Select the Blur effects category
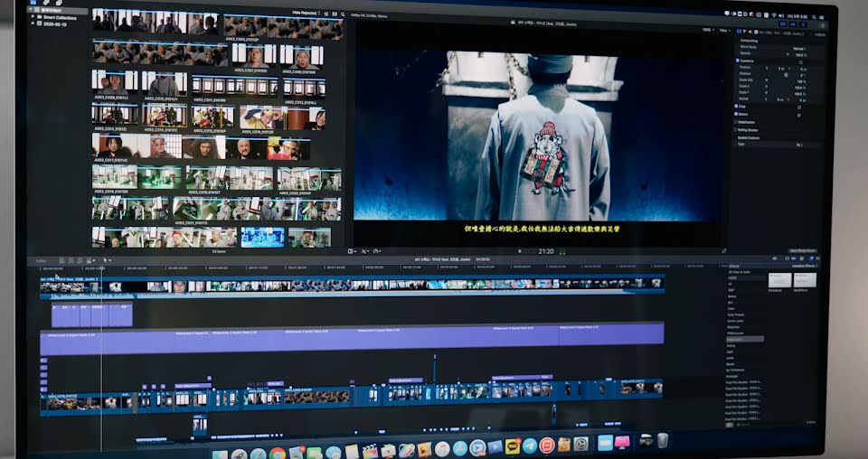This screenshot has height=459, width=868. pyautogui.click(x=731, y=303)
